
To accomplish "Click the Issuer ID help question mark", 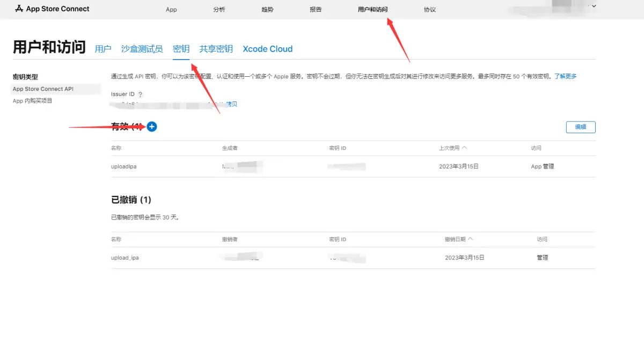I will point(141,95).
